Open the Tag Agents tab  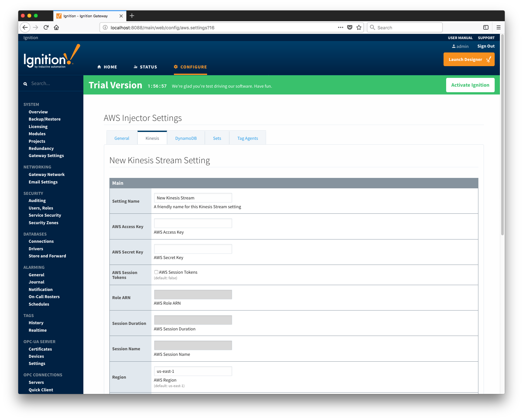pyautogui.click(x=247, y=138)
